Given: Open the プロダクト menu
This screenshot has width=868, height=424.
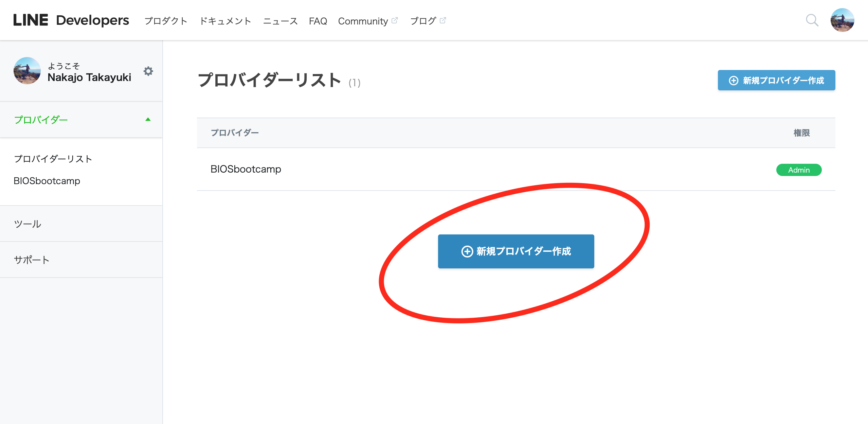Looking at the screenshot, I should pos(166,21).
